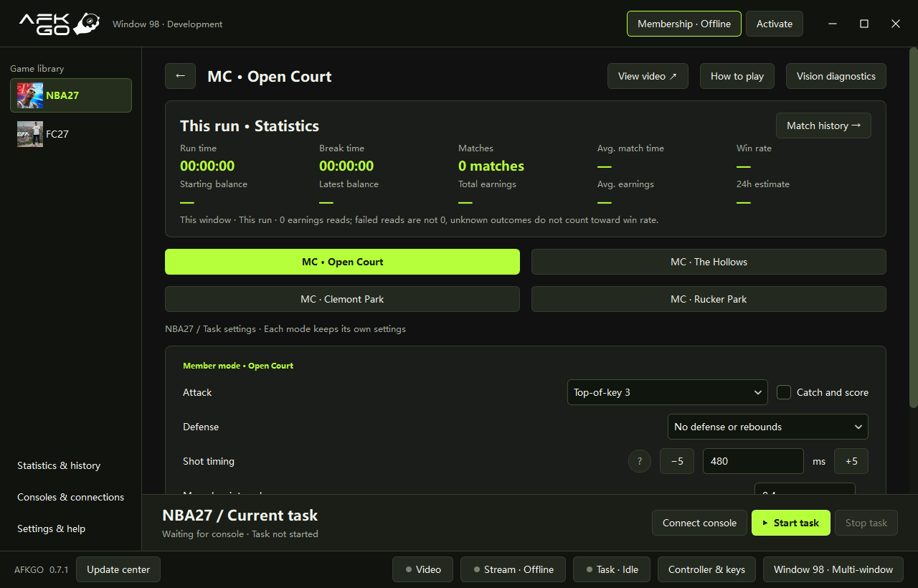Open the Attack dropdown showing Top-of-key 3
Image resolution: width=918 pixels, height=588 pixels.
pos(668,392)
